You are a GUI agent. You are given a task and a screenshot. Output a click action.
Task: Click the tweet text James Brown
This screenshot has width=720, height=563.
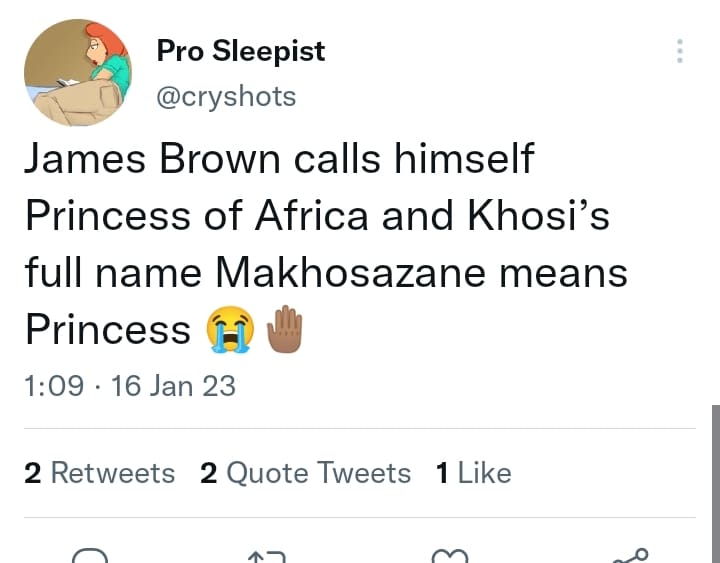click(152, 158)
